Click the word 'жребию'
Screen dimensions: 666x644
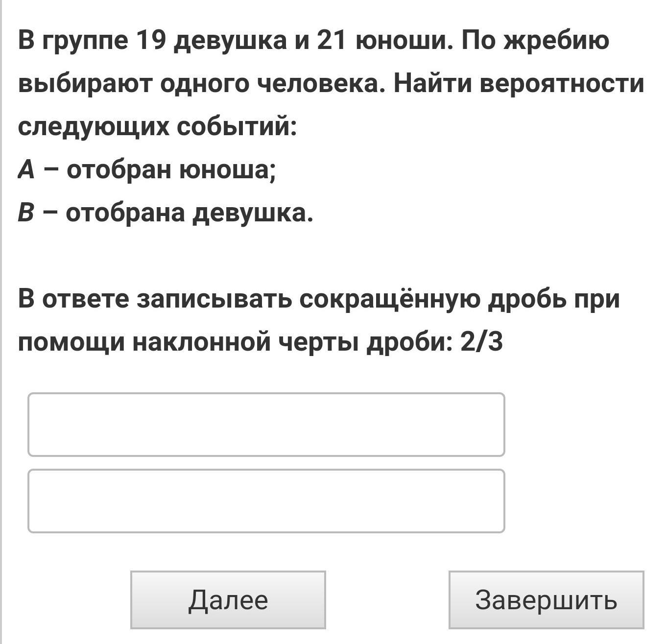pyautogui.click(x=557, y=40)
